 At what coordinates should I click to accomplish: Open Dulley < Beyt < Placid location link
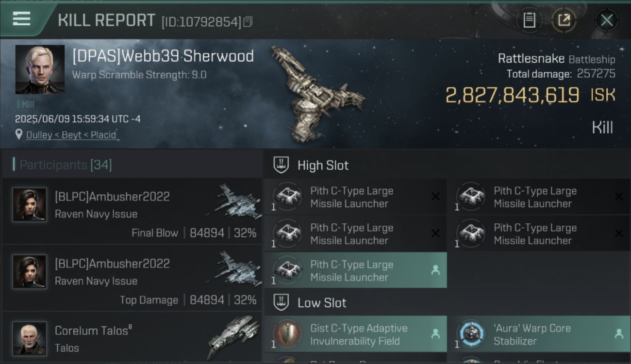[x=72, y=135]
